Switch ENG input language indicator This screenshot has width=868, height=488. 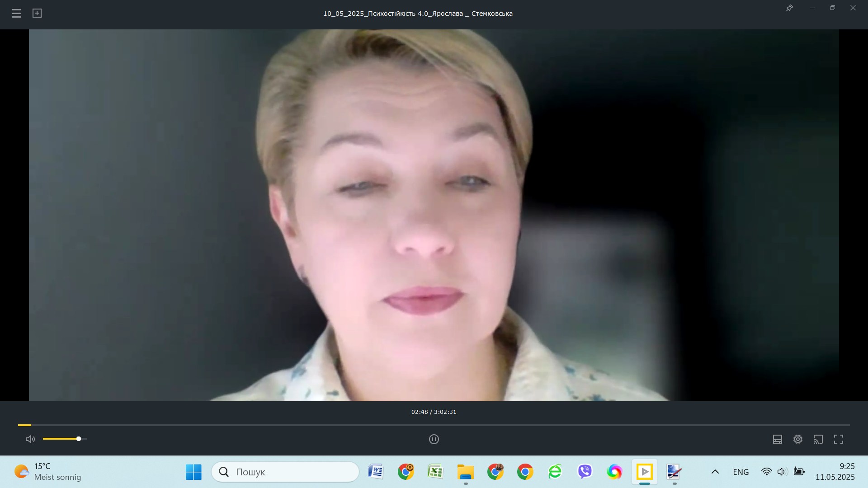coord(741,472)
